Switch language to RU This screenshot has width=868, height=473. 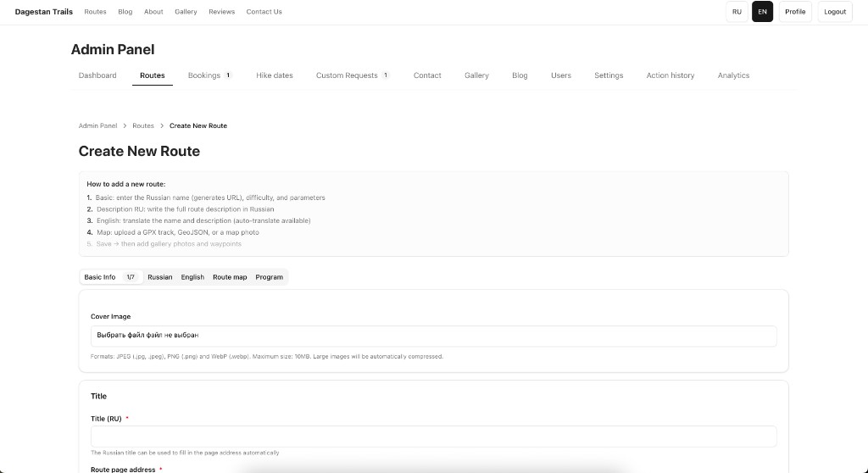click(x=737, y=12)
